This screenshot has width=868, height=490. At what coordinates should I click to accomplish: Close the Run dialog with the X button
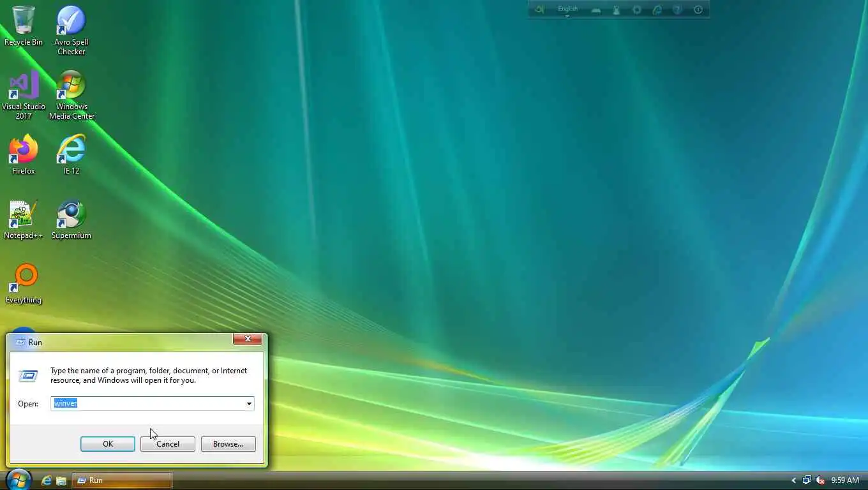click(x=248, y=339)
